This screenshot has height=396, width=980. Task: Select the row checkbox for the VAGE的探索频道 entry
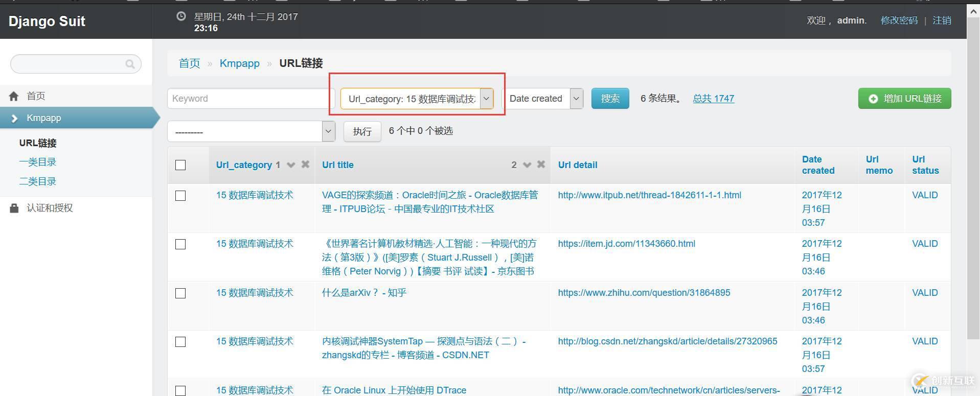pos(180,196)
